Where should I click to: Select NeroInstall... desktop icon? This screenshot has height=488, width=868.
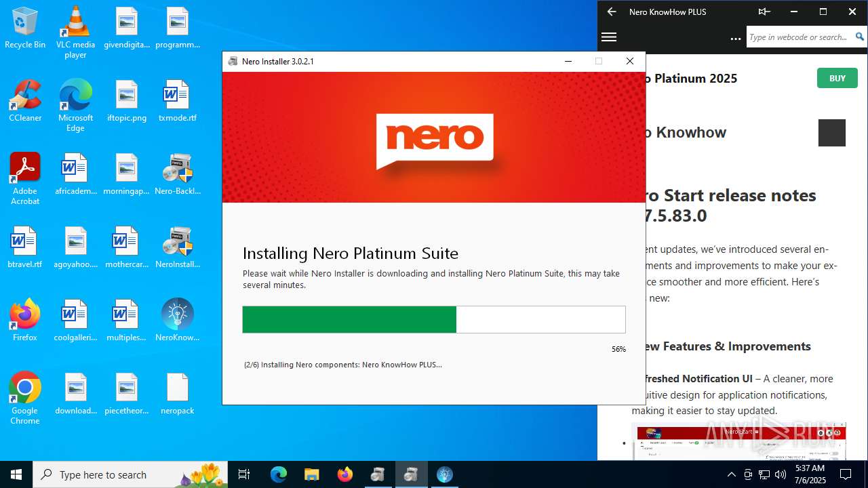(178, 247)
